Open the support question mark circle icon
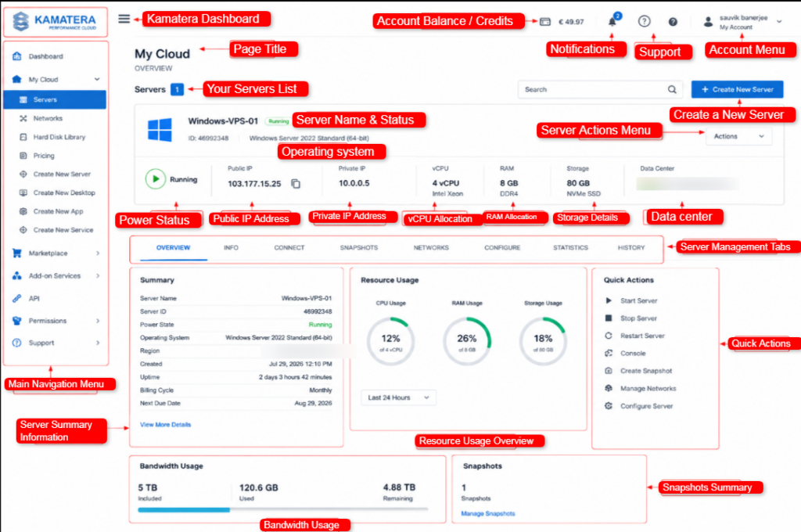The width and height of the screenshot is (801, 532). pos(645,21)
